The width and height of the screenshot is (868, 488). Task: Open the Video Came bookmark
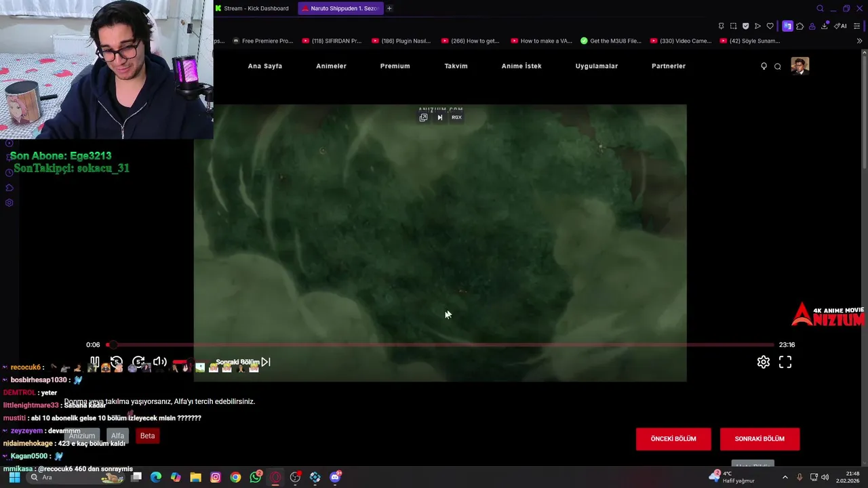pos(681,41)
